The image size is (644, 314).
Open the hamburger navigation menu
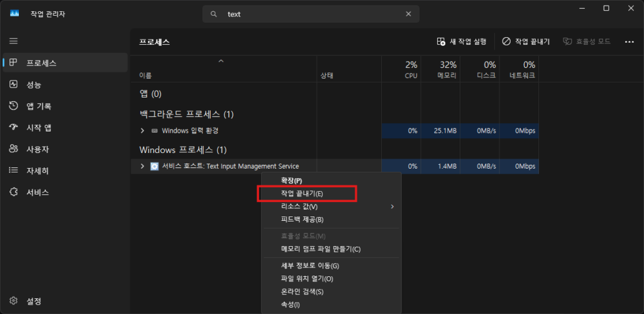[13, 41]
